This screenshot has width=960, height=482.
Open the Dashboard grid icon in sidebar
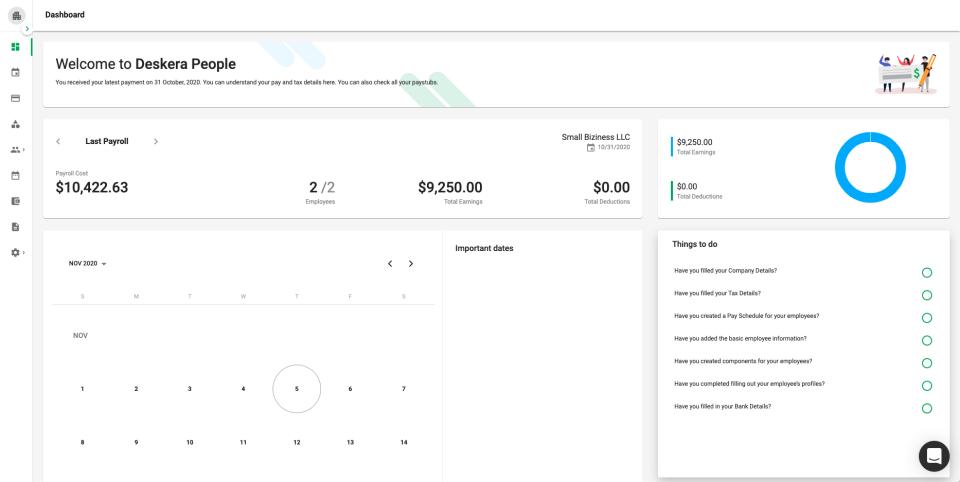click(x=15, y=47)
